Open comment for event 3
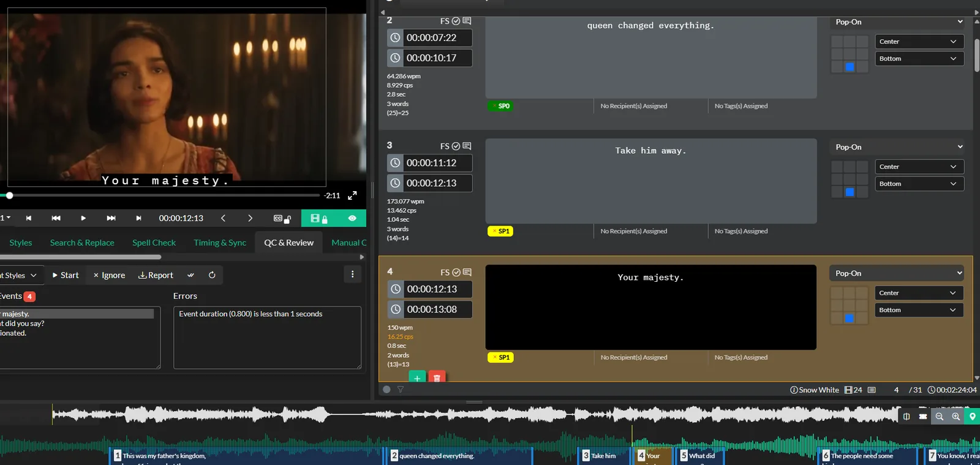The height and width of the screenshot is (465, 980). click(467, 146)
